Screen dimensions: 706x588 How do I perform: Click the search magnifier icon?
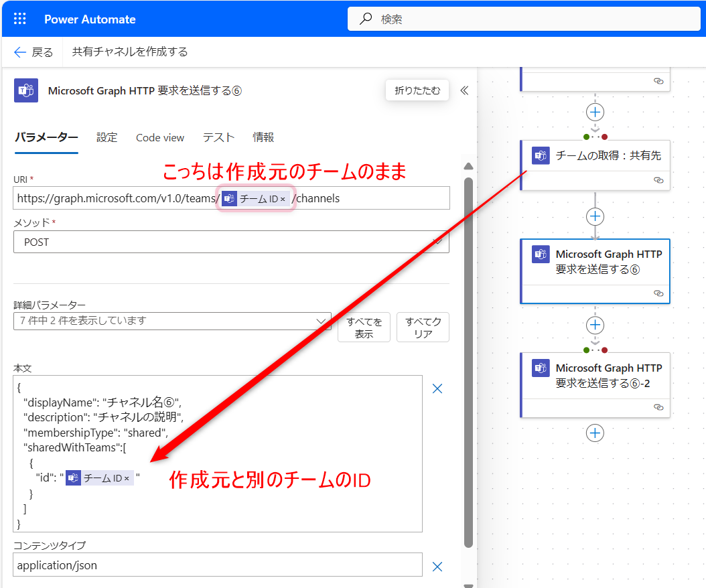point(366,19)
